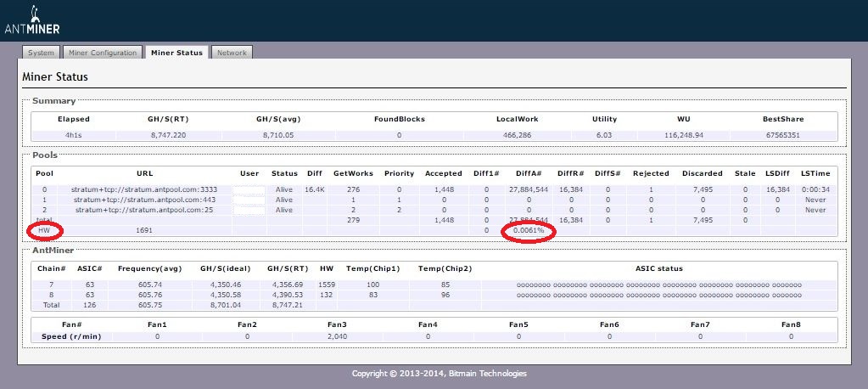The height and width of the screenshot is (389, 868).
Task: Select the Miner Status tab
Action: click(176, 53)
